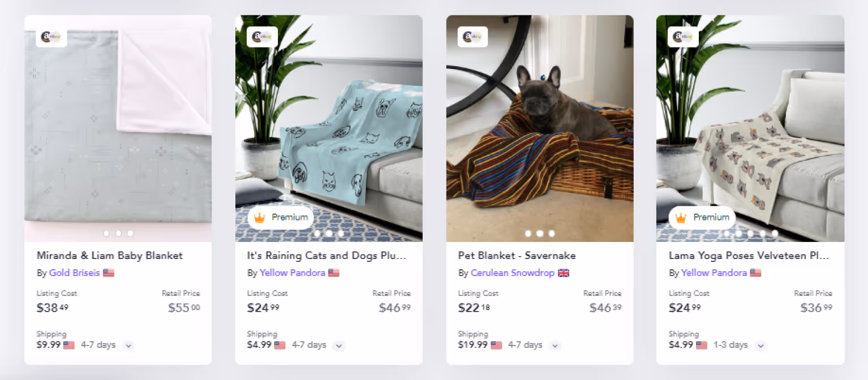Click US flag next to Gold Briseis
868x380 pixels.
point(109,273)
